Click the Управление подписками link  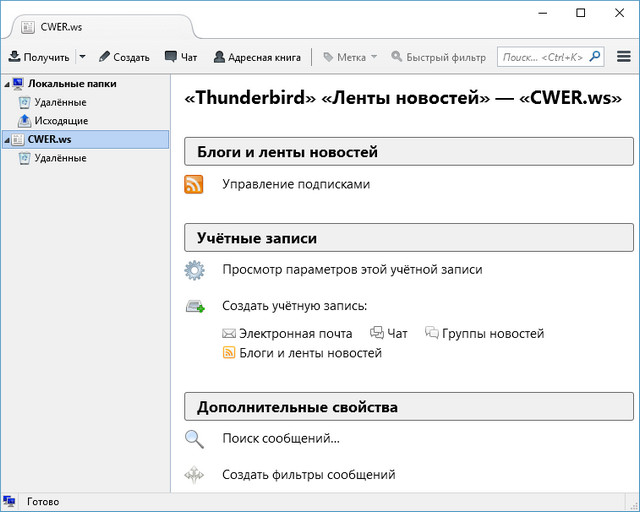(296, 184)
